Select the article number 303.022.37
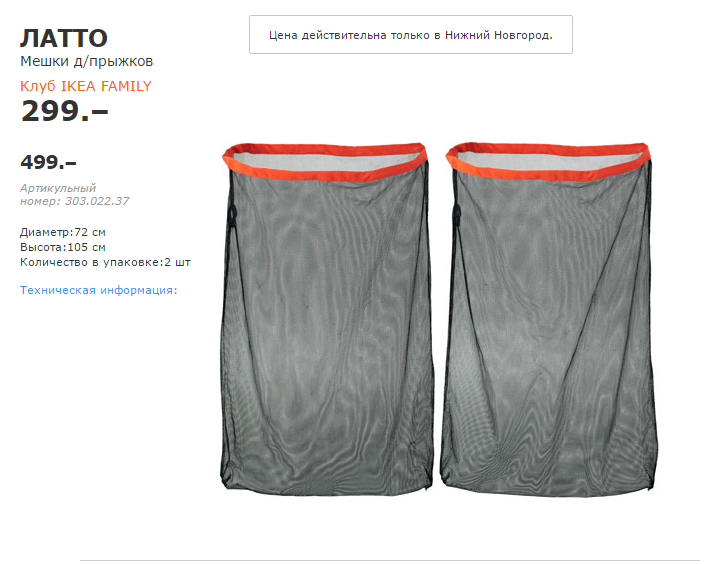 click(97, 201)
